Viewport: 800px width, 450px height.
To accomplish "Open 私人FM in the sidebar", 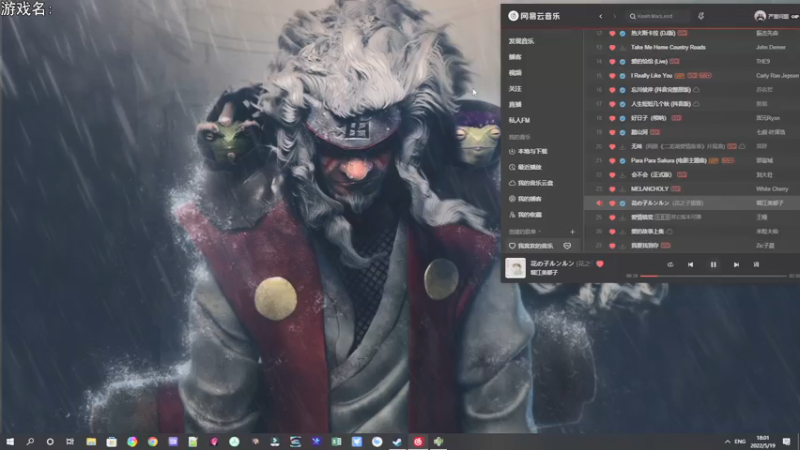I will (x=519, y=120).
